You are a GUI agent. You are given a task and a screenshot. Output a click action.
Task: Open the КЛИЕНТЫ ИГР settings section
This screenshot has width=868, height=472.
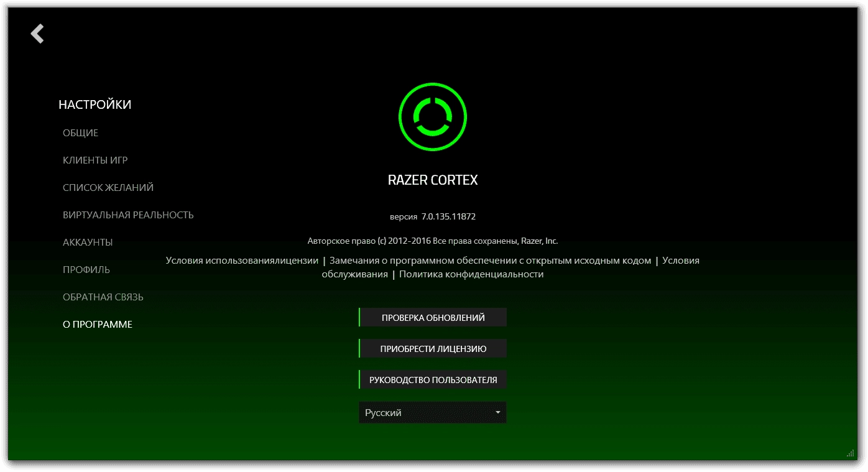pyautogui.click(x=95, y=160)
